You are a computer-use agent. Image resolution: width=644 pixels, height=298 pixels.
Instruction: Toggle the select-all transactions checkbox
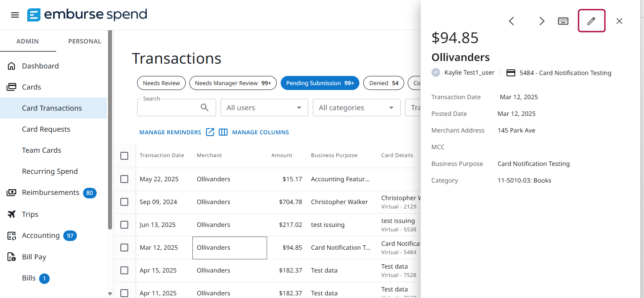coord(124,156)
